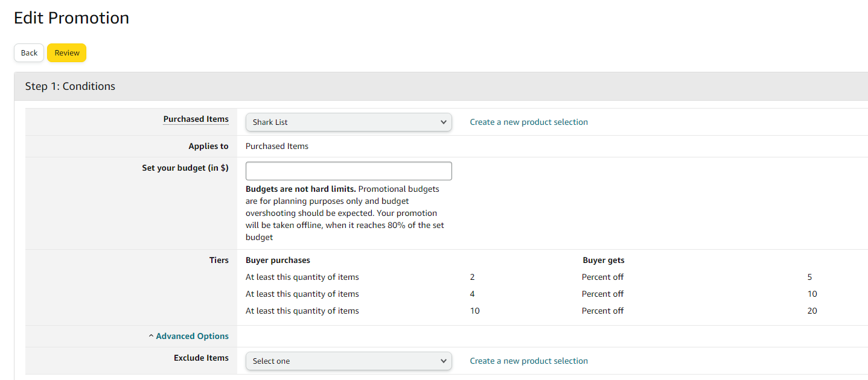
Task: Click the 'Buyer gets' column heading
Action: [604, 260]
